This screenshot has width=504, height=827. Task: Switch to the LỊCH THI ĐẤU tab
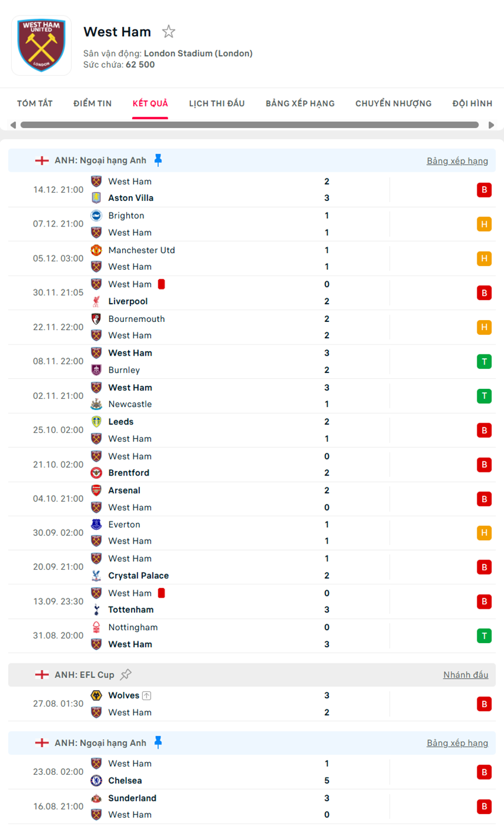(x=217, y=103)
